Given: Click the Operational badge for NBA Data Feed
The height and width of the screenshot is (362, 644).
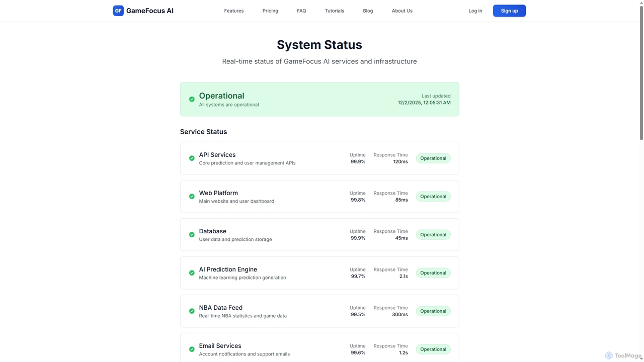Looking at the screenshot, I should pos(433,311).
